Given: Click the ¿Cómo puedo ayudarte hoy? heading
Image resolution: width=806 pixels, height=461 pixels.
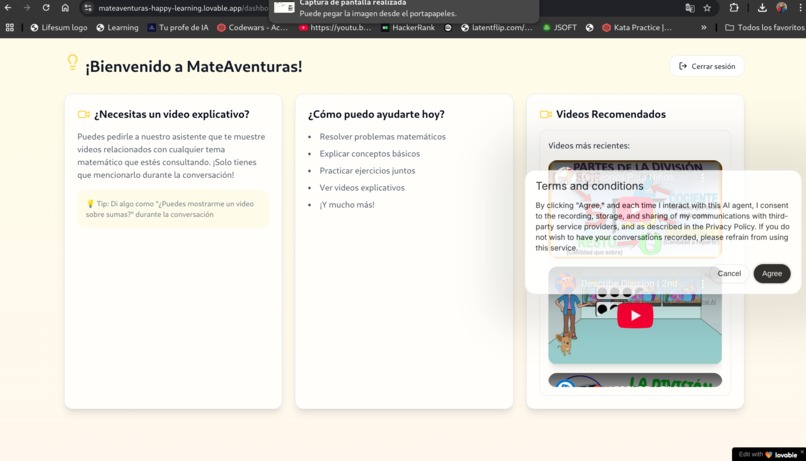Looking at the screenshot, I should pyautogui.click(x=376, y=114).
